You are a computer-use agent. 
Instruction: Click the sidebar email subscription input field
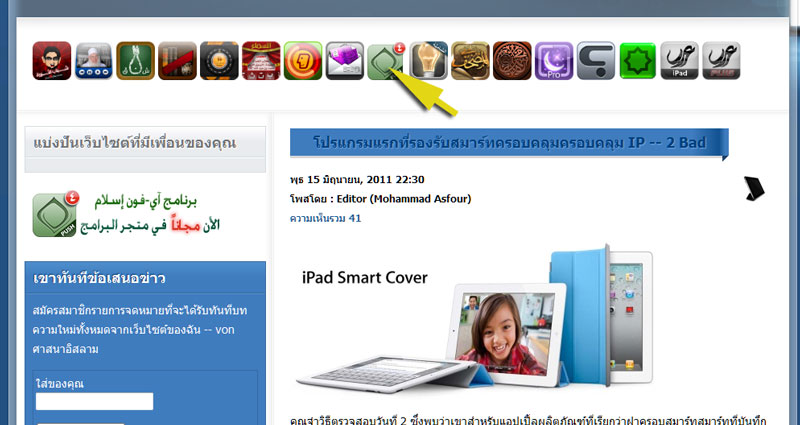point(94,402)
